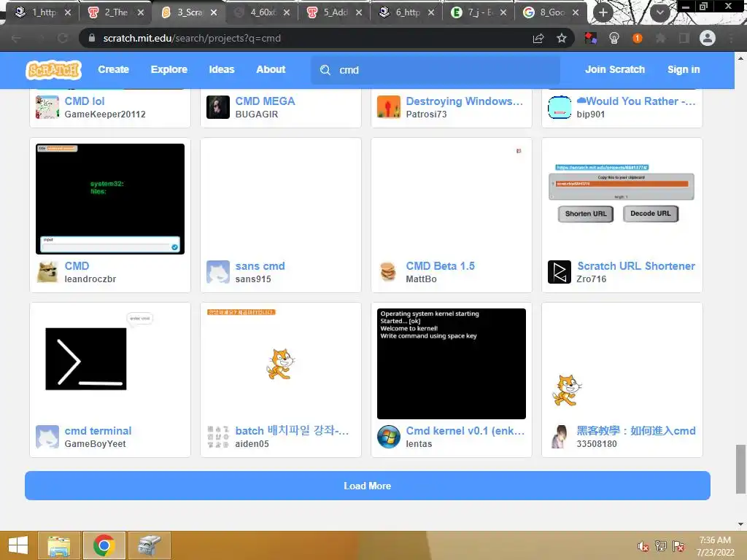Open Scratch URL Shortener title link

pyautogui.click(x=636, y=265)
